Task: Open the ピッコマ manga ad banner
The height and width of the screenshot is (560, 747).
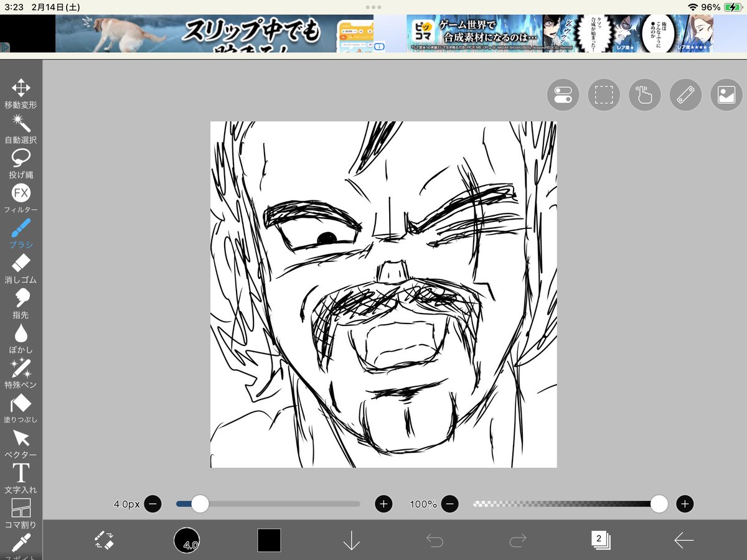Action: (x=560, y=34)
